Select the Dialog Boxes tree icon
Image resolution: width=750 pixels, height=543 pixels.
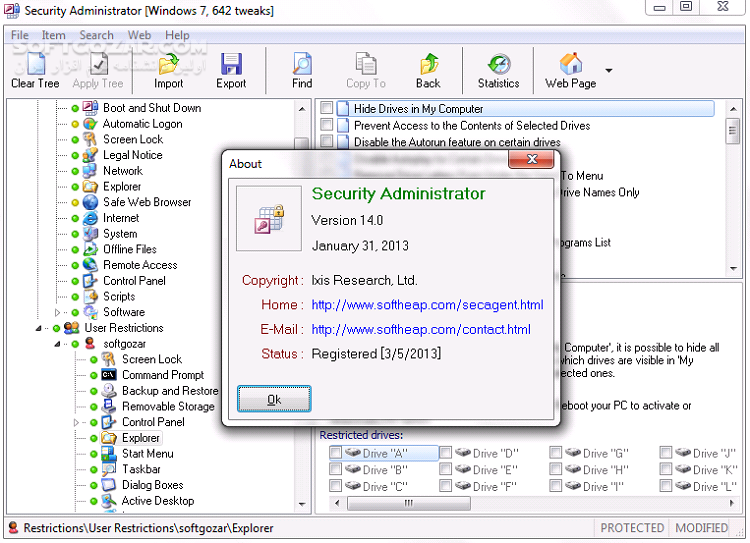pyautogui.click(x=109, y=485)
